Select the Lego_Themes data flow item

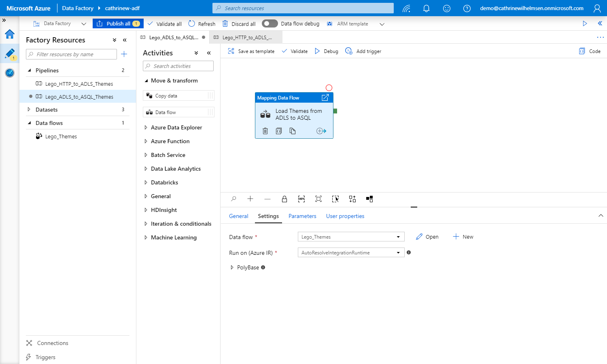pyautogui.click(x=61, y=136)
